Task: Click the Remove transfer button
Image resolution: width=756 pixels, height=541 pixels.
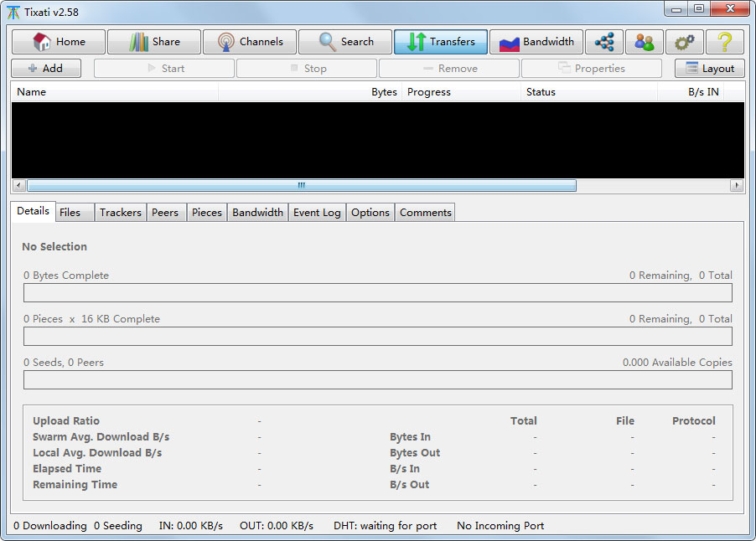Action: point(449,69)
